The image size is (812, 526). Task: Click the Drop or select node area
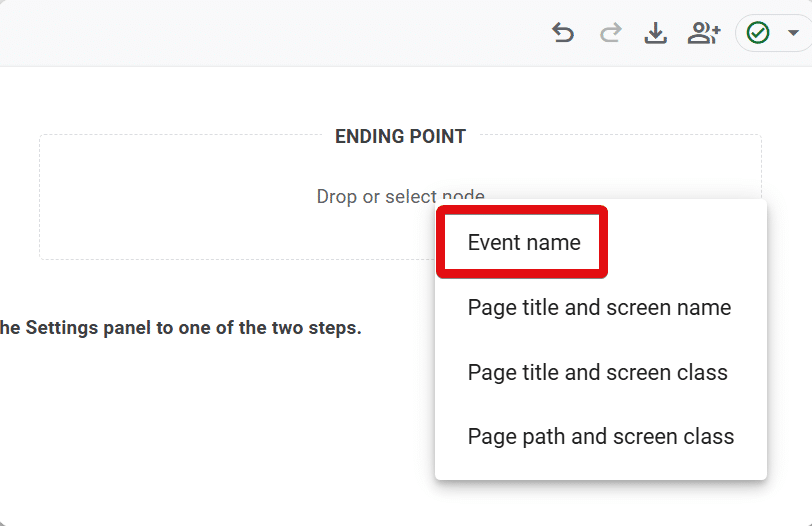click(400, 197)
